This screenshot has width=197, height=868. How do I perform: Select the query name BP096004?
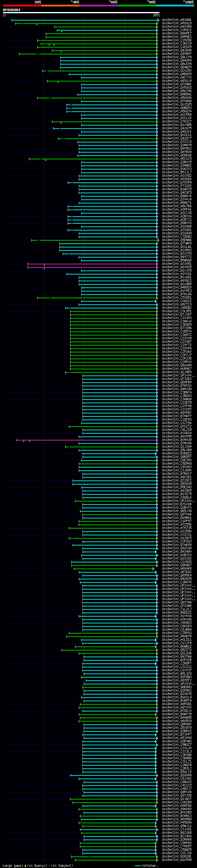click(x=11, y=10)
